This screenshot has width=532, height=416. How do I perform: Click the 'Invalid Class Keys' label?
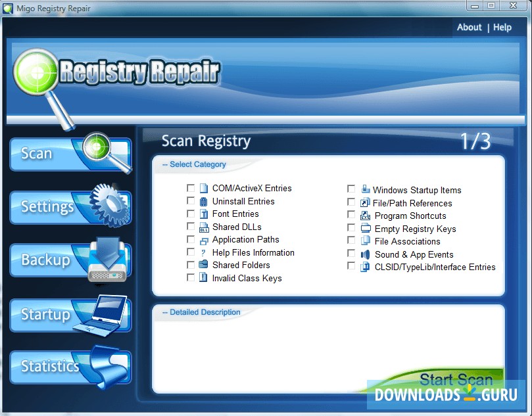pyautogui.click(x=247, y=279)
